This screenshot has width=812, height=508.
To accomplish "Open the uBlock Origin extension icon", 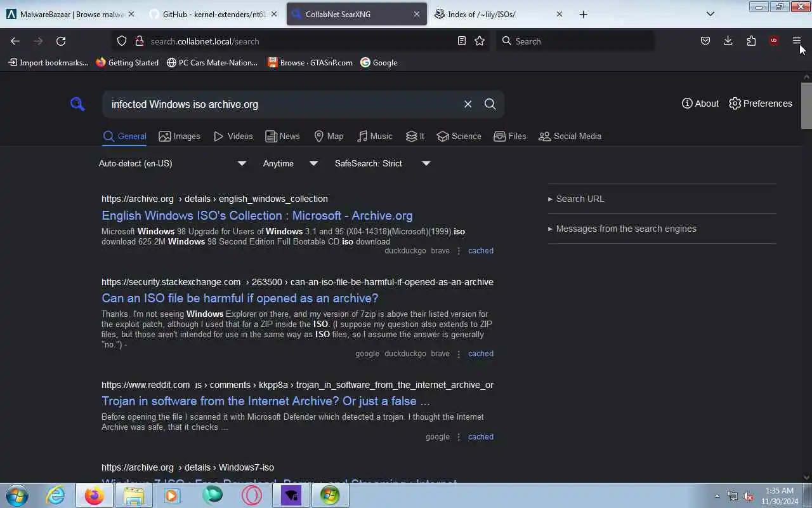I will [774, 41].
